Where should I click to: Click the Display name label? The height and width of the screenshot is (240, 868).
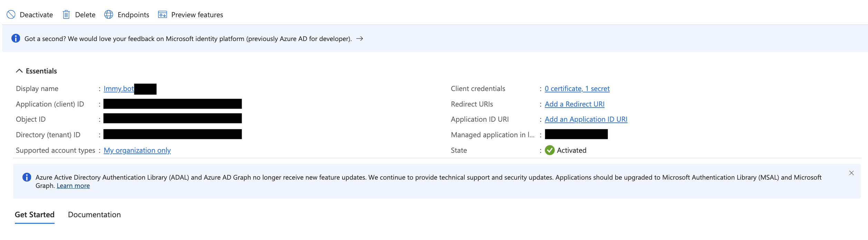point(37,89)
